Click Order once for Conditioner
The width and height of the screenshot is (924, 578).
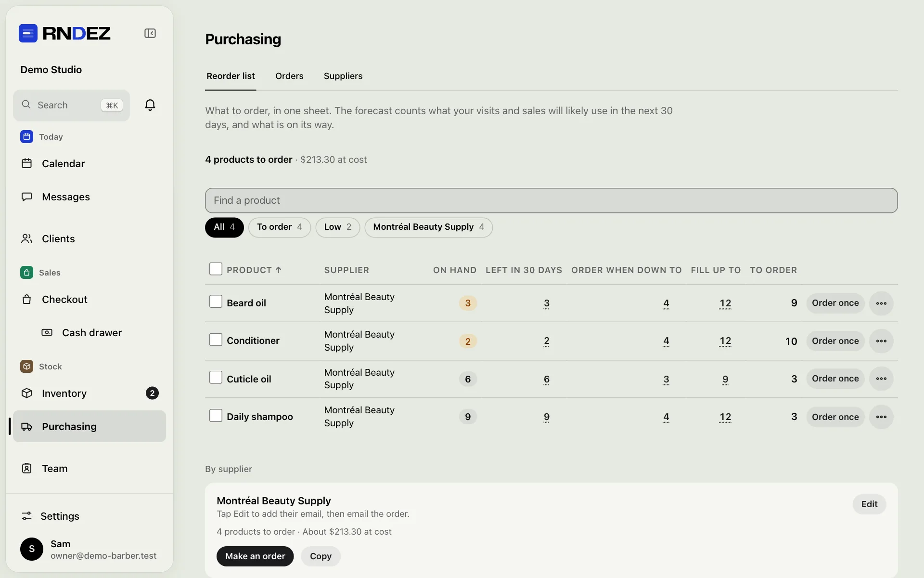click(835, 341)
